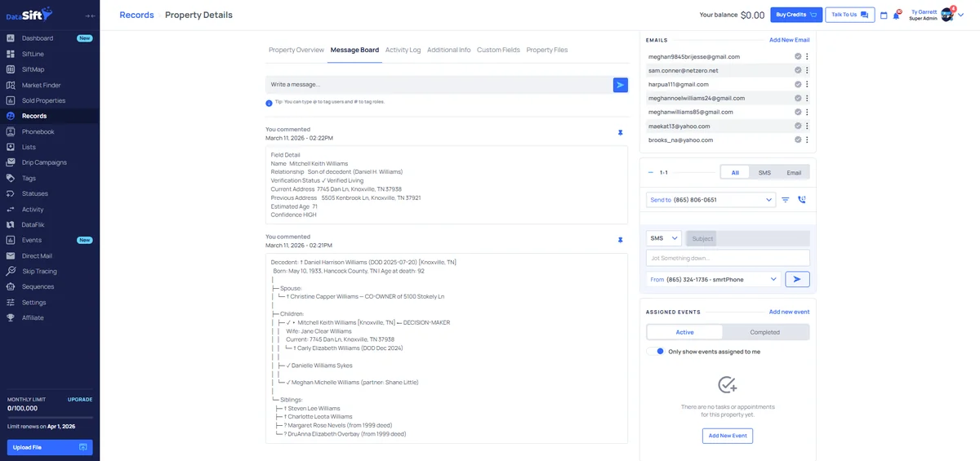Open the calendar icon in header
Screen dimensions: 980x461
tap(884, 15)
